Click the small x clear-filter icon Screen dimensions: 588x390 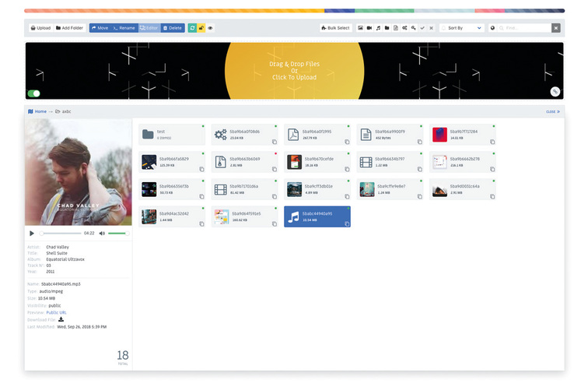[x=431, y=28]
